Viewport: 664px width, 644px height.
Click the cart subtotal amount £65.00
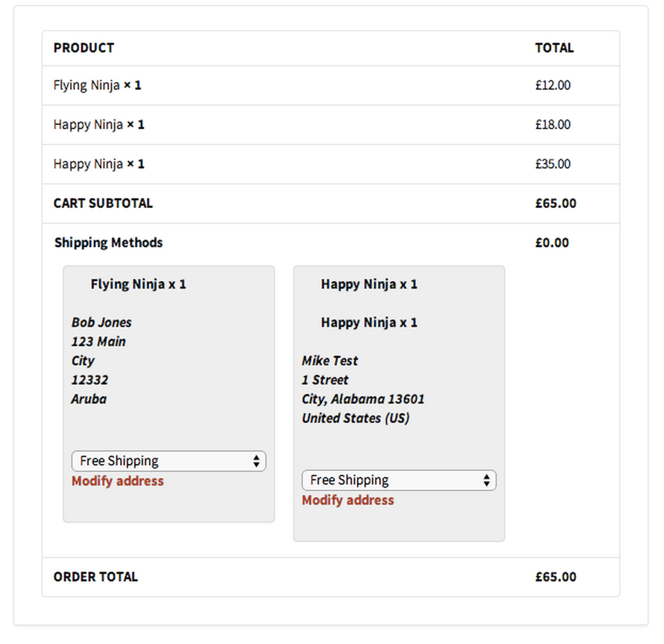[556, 204]
